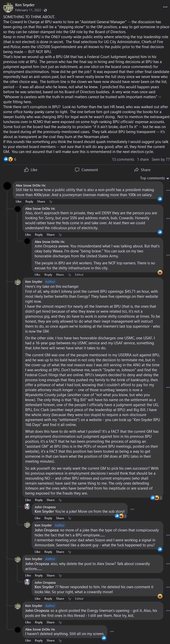
Task: Click the post's like and wow reaction icons
Action: [8, 159]
